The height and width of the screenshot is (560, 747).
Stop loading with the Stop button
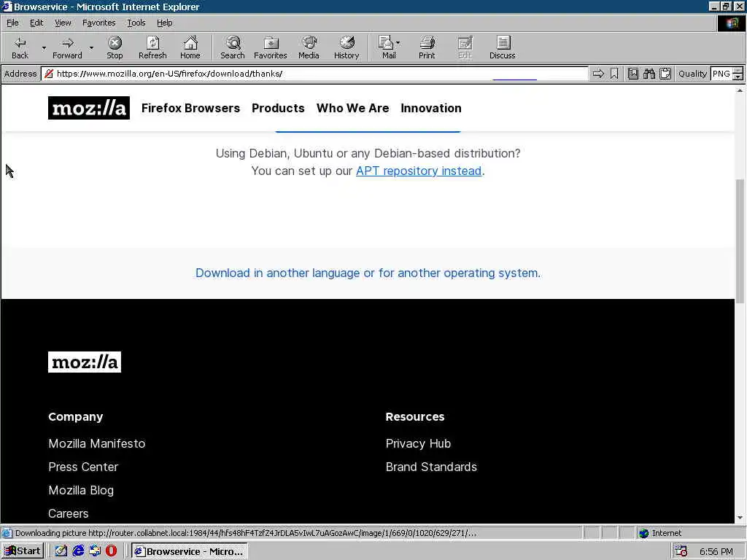coord(115,47)
